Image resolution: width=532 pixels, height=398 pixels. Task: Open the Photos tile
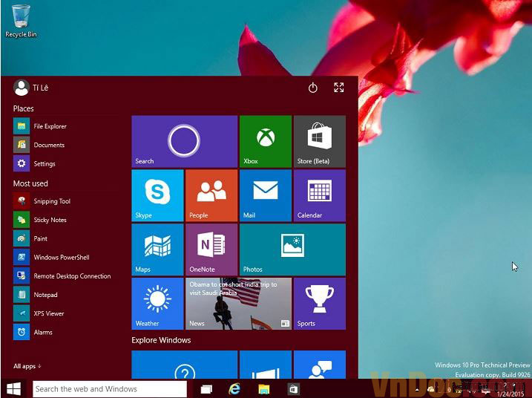293,249
